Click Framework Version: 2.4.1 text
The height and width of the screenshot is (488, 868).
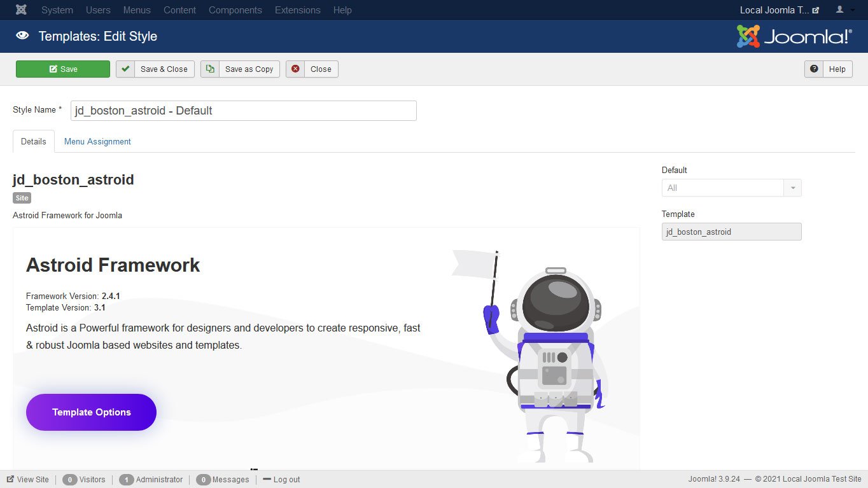73,296
